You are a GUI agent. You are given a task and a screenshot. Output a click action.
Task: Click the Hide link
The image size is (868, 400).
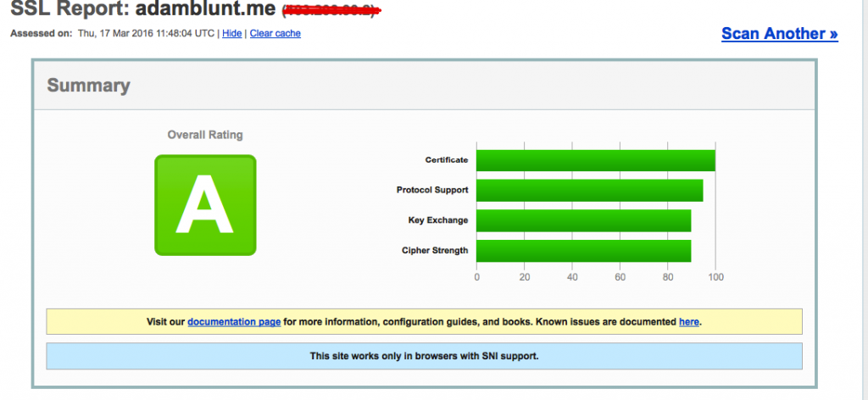[232, 33]
